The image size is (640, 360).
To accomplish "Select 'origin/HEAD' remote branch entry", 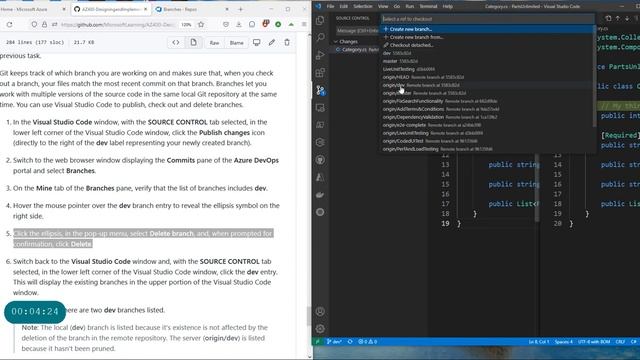I will pos(487,77).
